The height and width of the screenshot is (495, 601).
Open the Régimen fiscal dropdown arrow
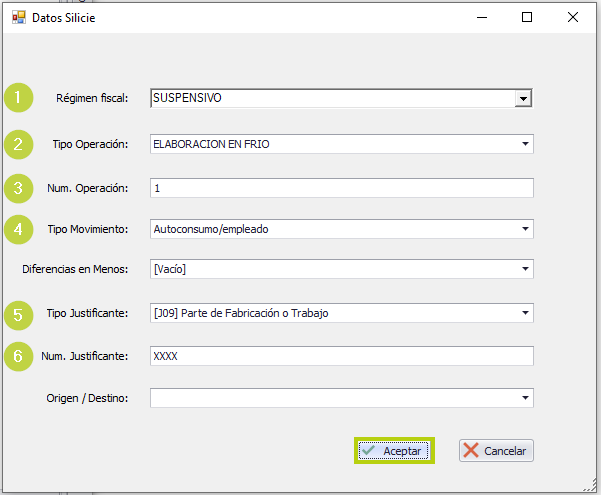click(523, 99)
